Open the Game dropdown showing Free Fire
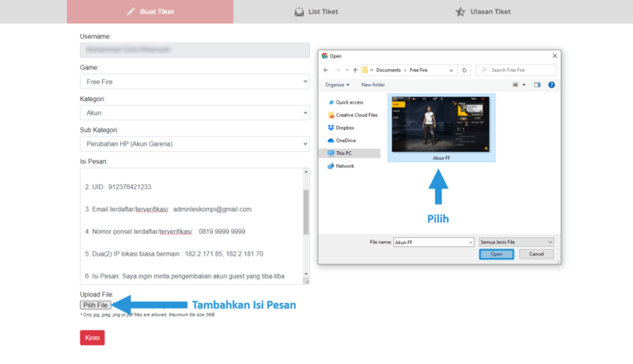This screenshot has height=364, width=633. [195, 82]
